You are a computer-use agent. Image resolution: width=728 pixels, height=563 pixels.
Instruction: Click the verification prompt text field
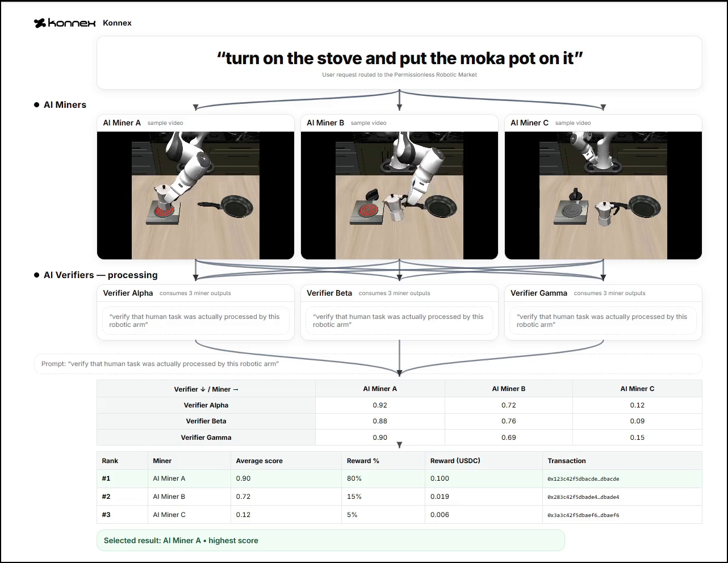[x=368, y=364]
